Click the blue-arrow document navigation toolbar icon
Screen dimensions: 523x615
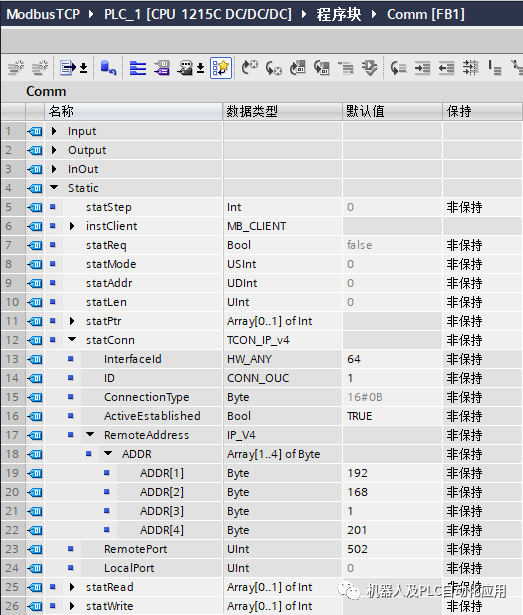click(68, 68)
